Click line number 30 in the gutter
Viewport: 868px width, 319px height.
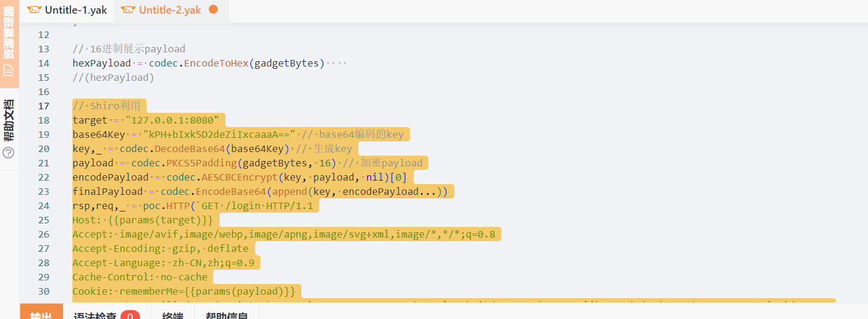coord(44,291)
